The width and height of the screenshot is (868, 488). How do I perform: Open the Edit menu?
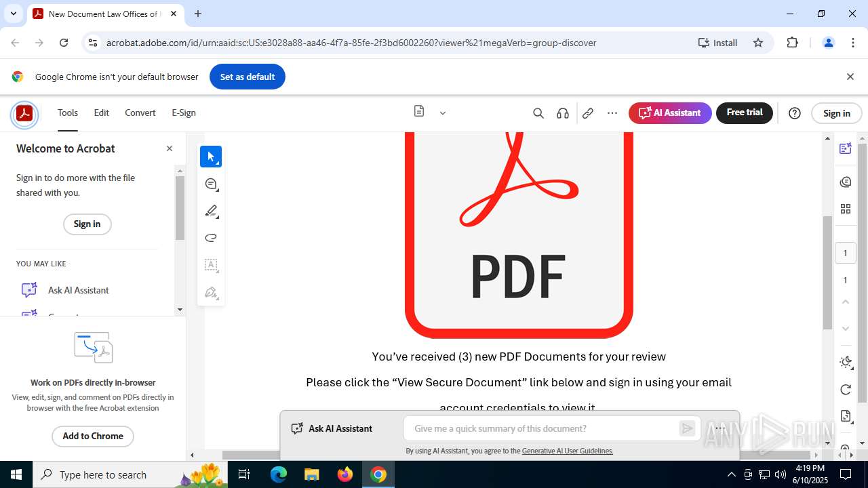102,113
